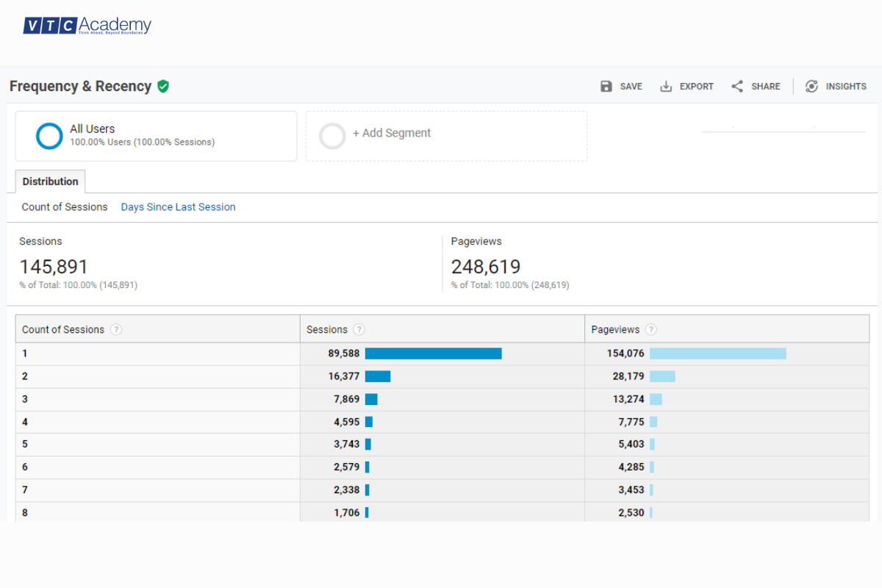The width and height of the screenshot is (882, 588).
Task: Click help icon beside Sessions column header
Action: click(359, 329)
